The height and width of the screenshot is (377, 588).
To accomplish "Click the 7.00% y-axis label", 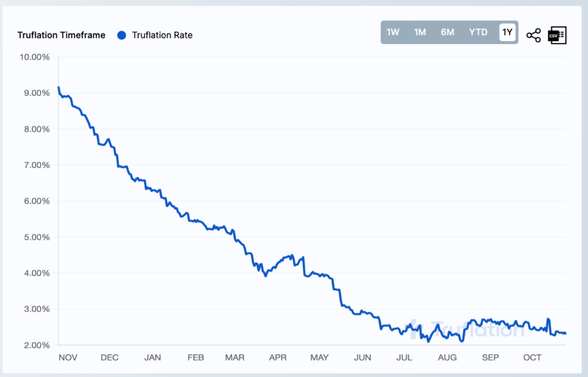I will (x=36, y=165).
